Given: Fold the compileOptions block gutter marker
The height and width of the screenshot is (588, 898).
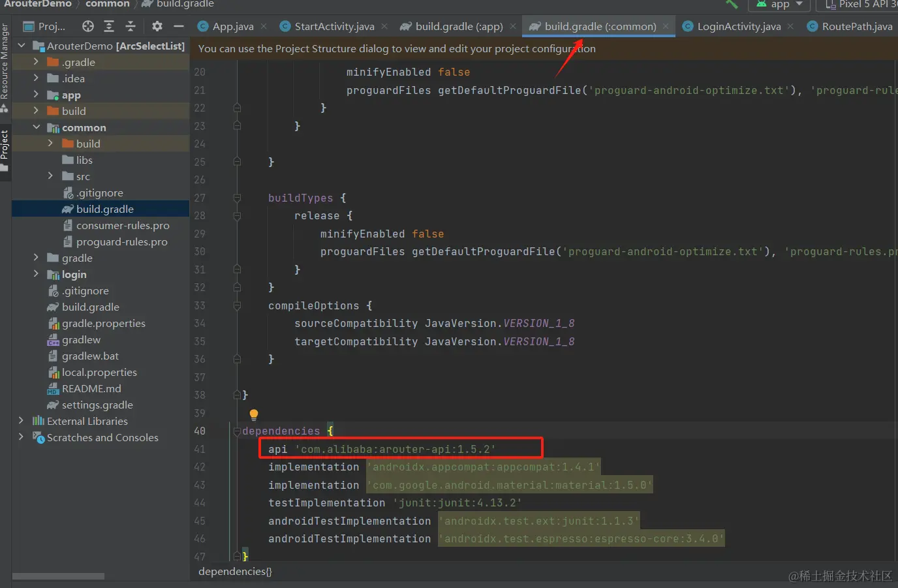Looking at the screenshot, I should tap(238, 305).
